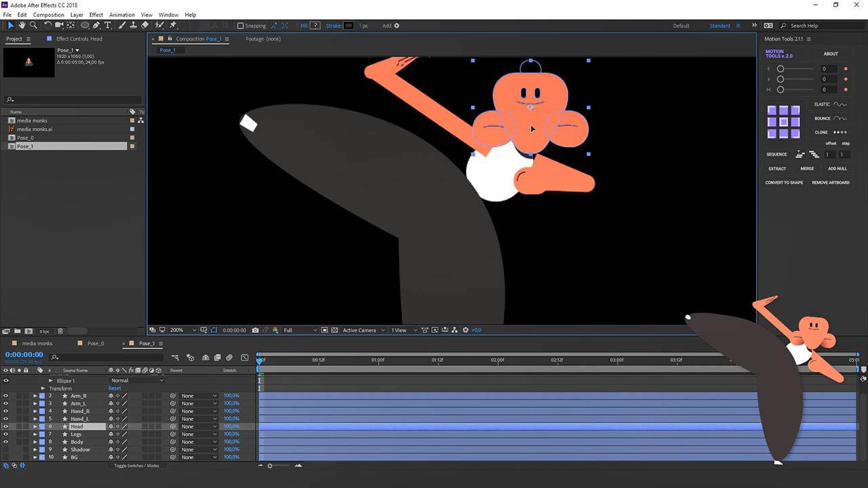
Task: Click REMOVE ARTBOARD button
Action: click(831, 182)
